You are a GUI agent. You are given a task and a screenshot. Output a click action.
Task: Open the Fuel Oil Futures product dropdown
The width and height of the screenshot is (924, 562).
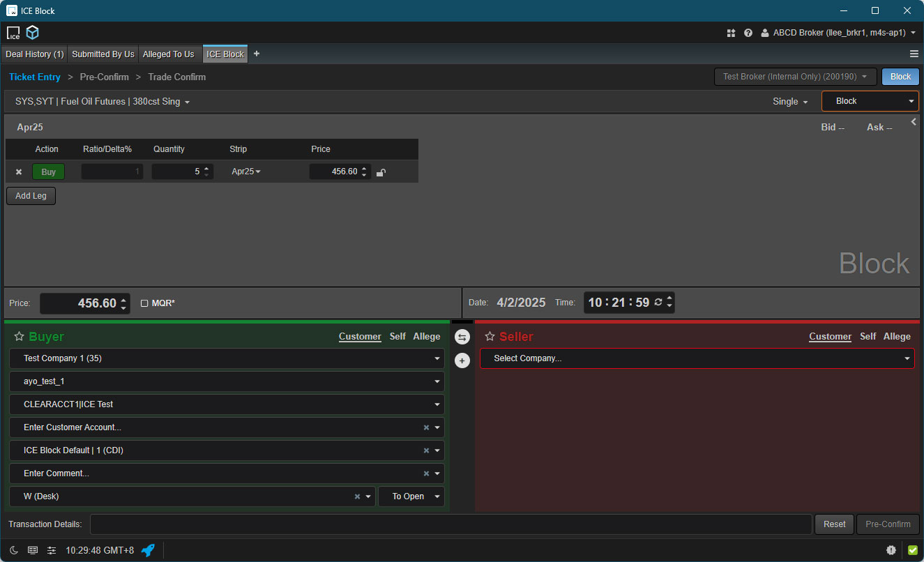tap(103, 102)
